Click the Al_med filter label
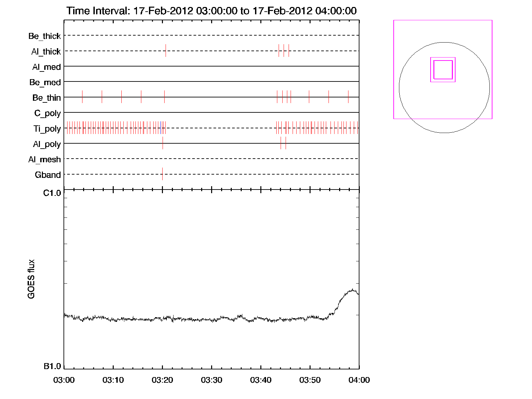The image size is (532, 399). (46, 67)
